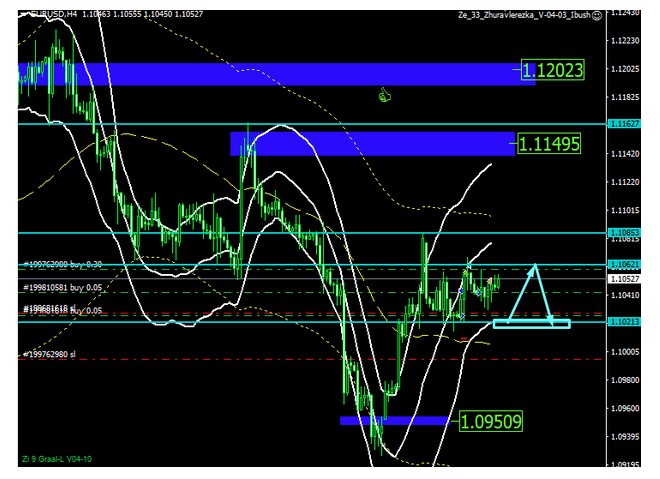Click the 1.10853 horizontal level price tag
The height and width of the screenshot is (479, 660).
[x=625, y=233]
